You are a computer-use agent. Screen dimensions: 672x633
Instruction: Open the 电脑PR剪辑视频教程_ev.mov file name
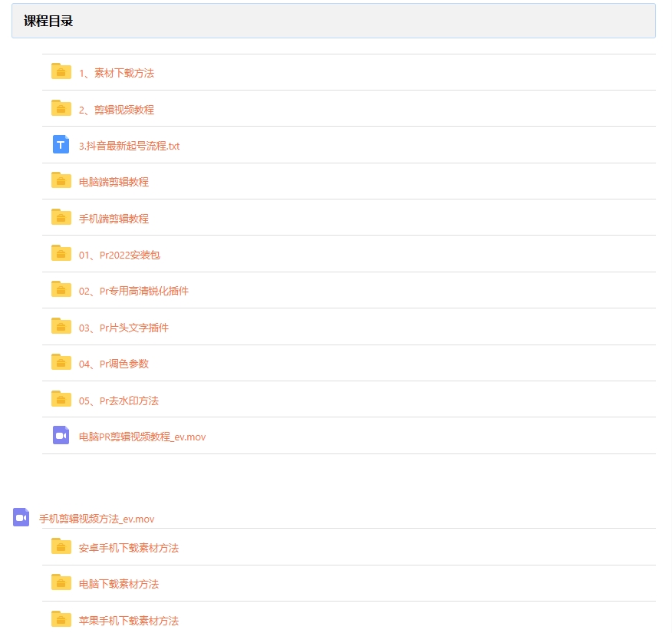(142, 437)
